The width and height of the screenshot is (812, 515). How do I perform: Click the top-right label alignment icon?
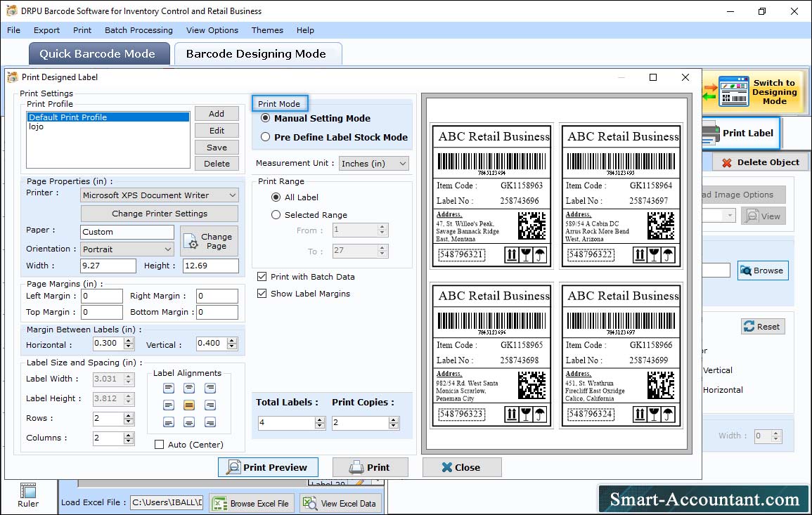coord(210,388)
